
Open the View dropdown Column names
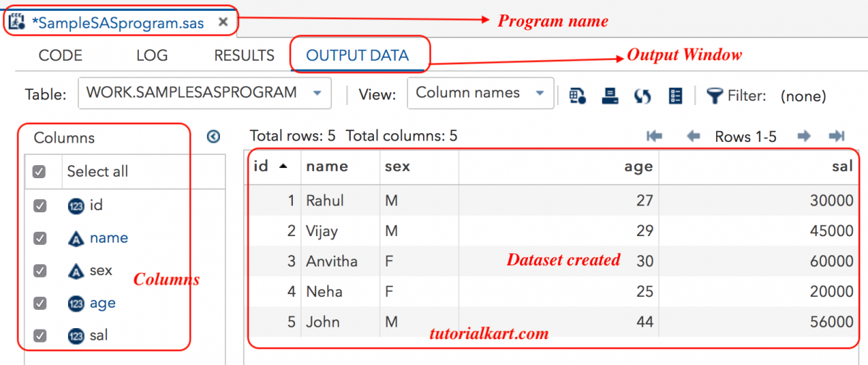pos(480,93)
